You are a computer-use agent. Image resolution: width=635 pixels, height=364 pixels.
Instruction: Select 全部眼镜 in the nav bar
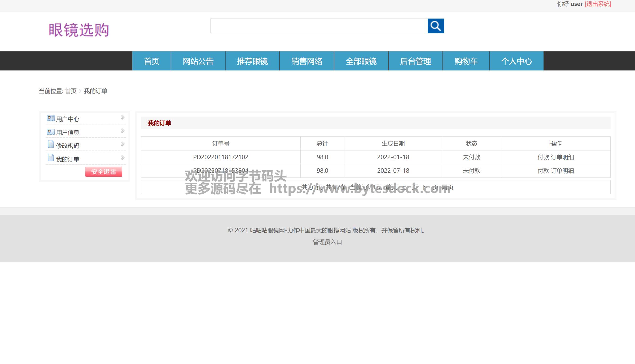(x=361, y=61)
